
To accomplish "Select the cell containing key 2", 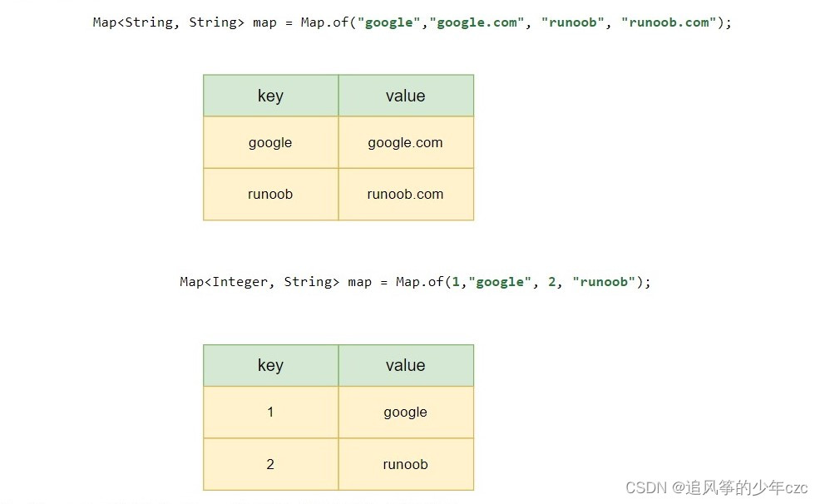I will click(271, 464).
